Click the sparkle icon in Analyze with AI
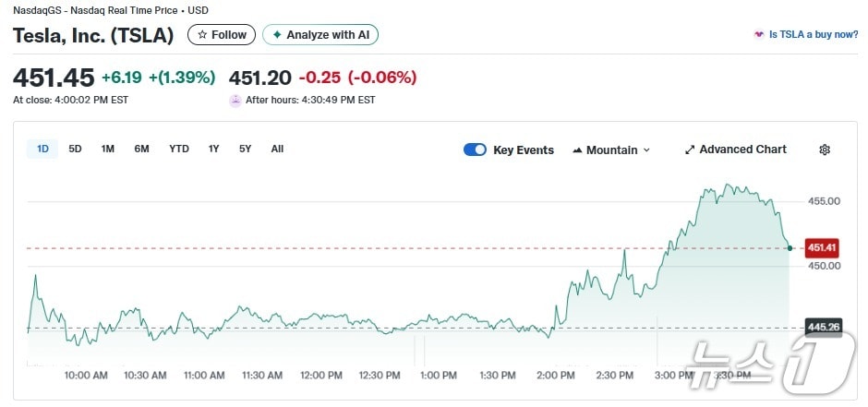The image size is (868, 407). [276, 35]
